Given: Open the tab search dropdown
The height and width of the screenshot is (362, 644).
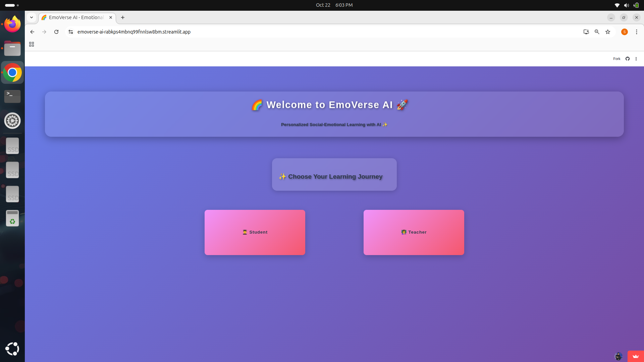Looking at the screenshot, I should 32,17.
